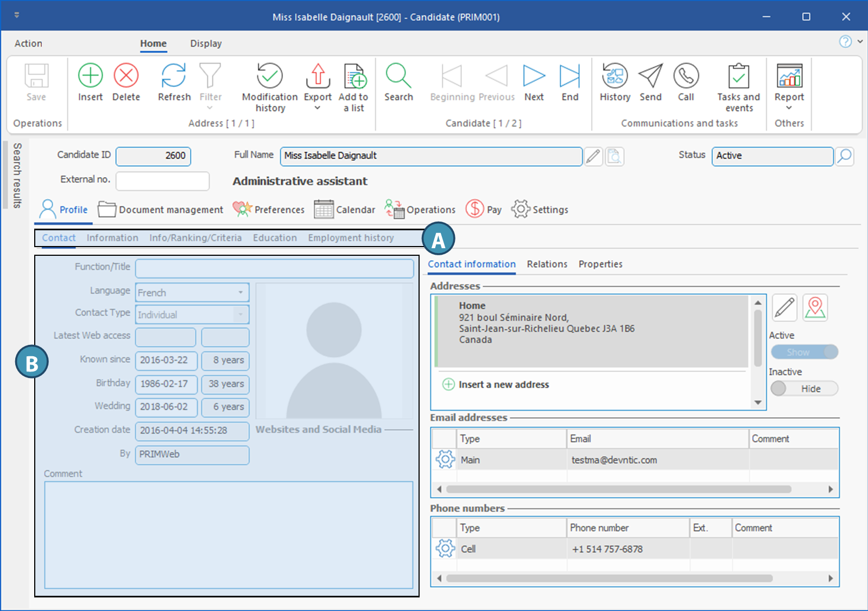Viewport: 868px width, 611px height.
Task: Click the Function/Title input field
Action: pos(274,268)
